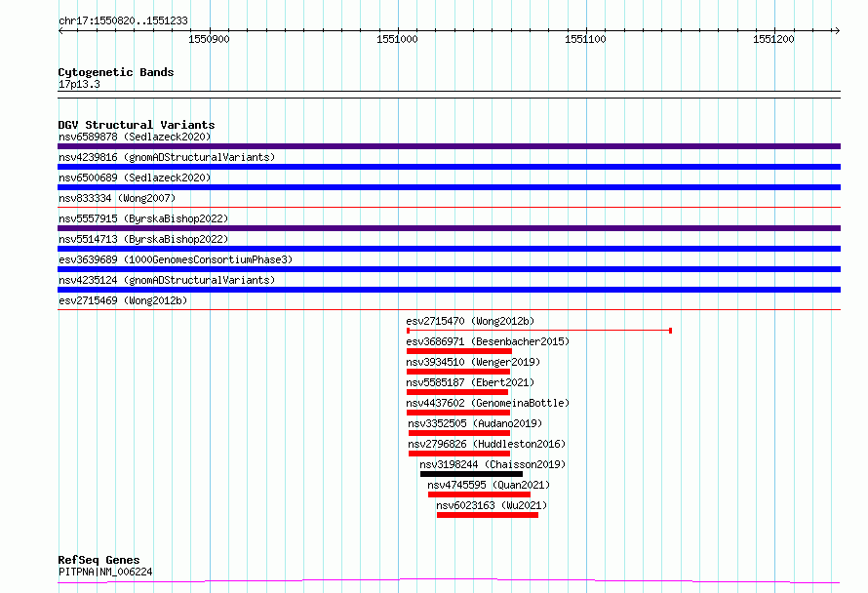Viewport: 868px width, 593px height.
Task: Click the nsv5585187 (Ebert2021) label
Action: pyautogui.click(x=470, y=382)
